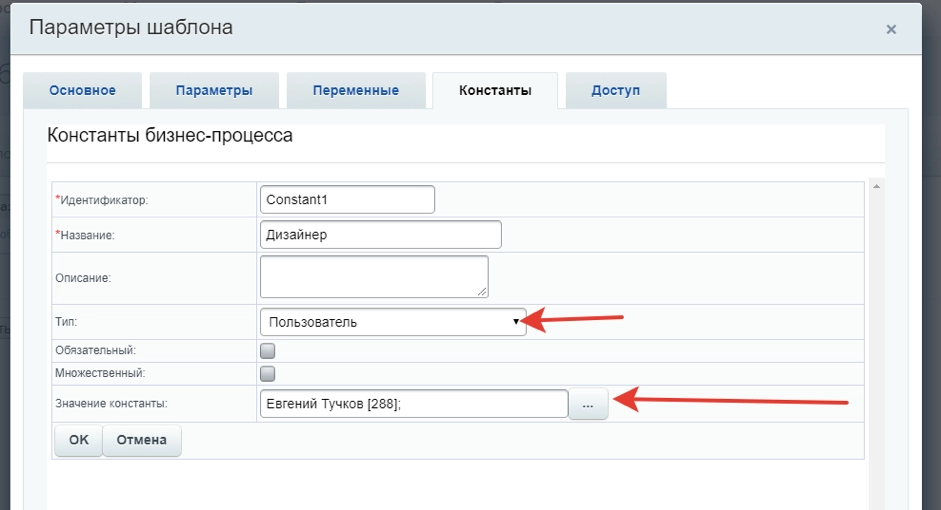Expand the Тип dropdown showing Пользователь

pos(392,322)
